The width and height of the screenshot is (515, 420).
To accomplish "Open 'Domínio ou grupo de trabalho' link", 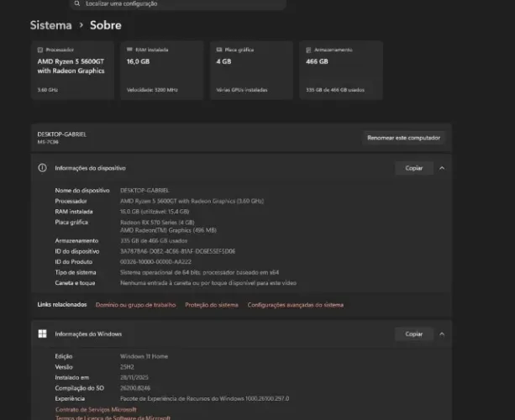I will tap(135, 305).
